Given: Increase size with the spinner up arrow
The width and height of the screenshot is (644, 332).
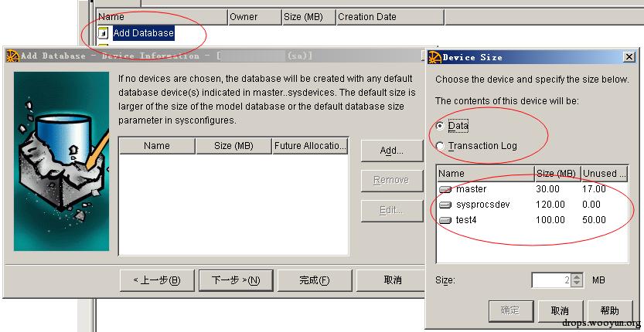Looking at the screenshot, I should [x=577, y=276].
